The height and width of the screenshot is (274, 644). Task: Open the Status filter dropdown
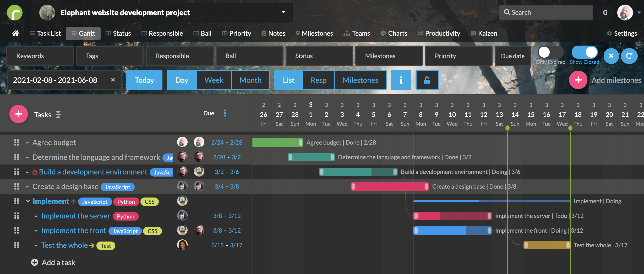(x=319, y=56)
